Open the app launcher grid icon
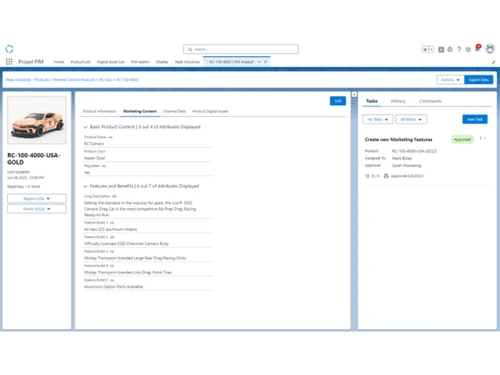 pos(9,62)
